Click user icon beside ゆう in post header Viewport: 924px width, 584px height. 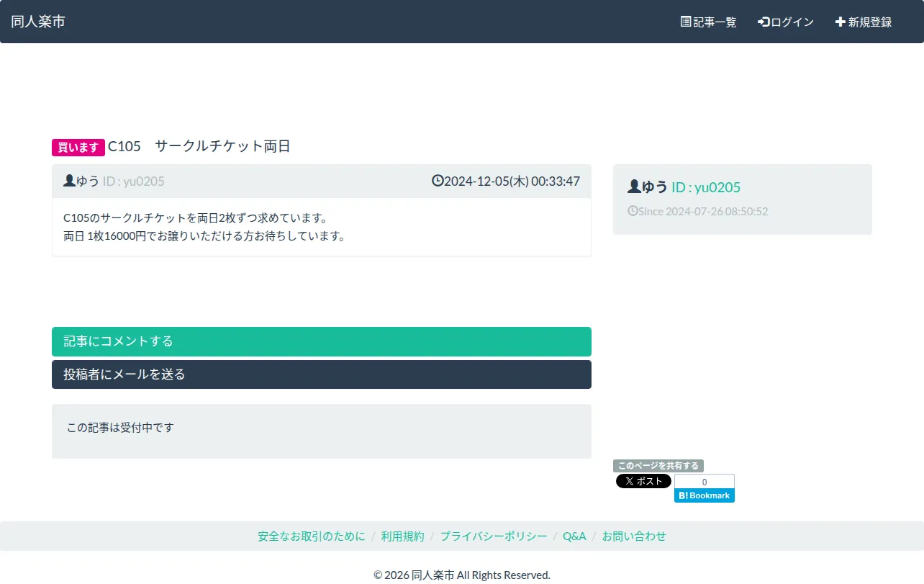(69, 181)
